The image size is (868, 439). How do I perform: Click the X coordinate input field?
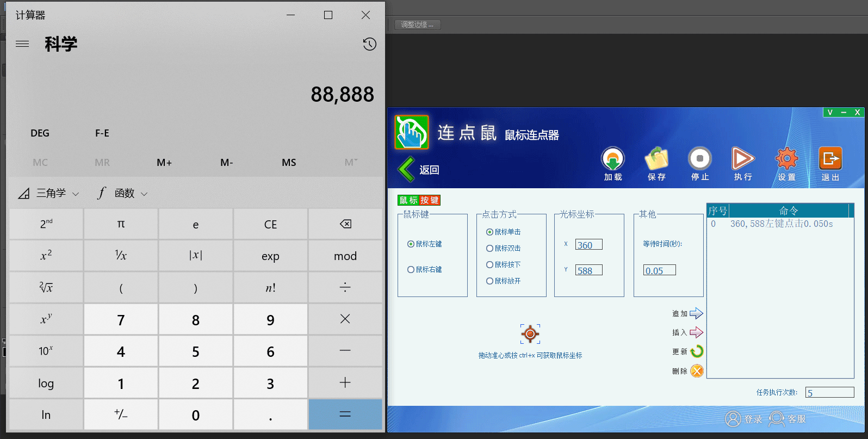pos(589,245)
